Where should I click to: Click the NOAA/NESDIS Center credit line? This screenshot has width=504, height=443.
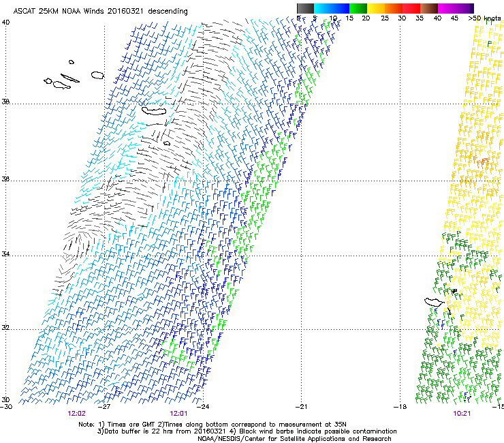(294, 439)
